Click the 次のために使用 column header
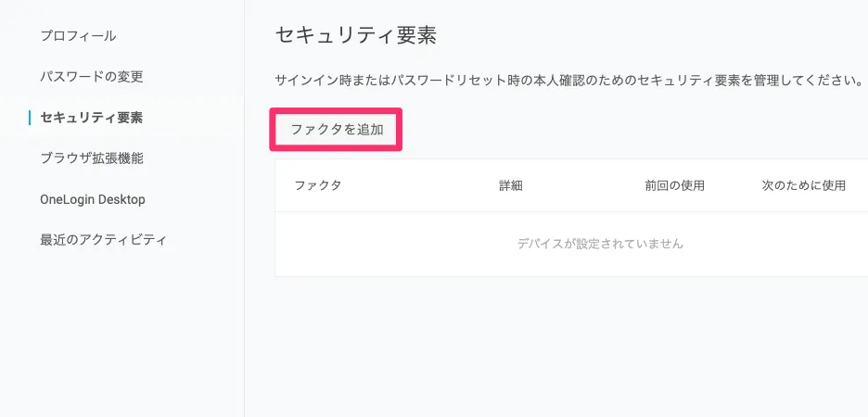The height and width of the screenshot is (417, 868). pyautogui.click(x=803, y=185)
